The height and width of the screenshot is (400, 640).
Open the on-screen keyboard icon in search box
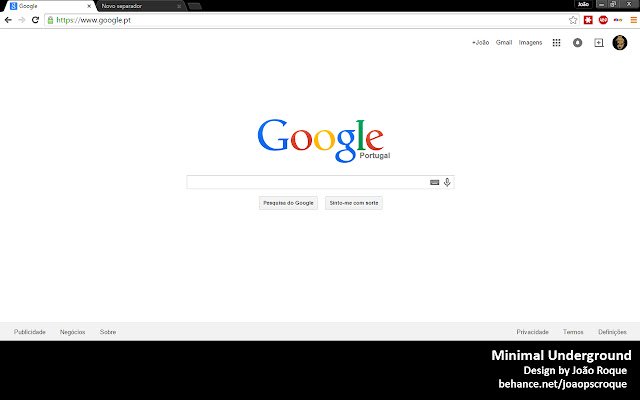coord(434,182)
